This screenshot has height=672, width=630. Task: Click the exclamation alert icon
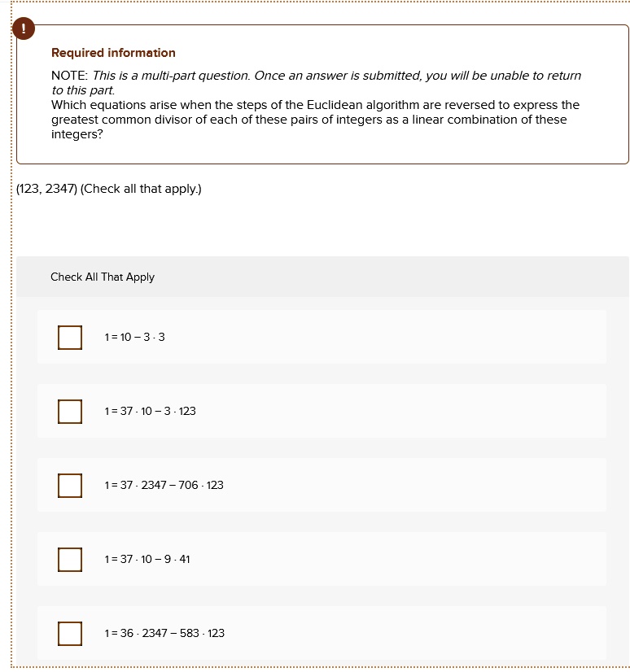24,28
